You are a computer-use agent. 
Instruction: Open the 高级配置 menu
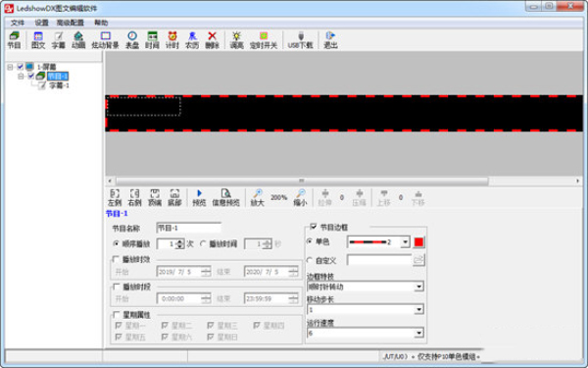tap(71, 23)
